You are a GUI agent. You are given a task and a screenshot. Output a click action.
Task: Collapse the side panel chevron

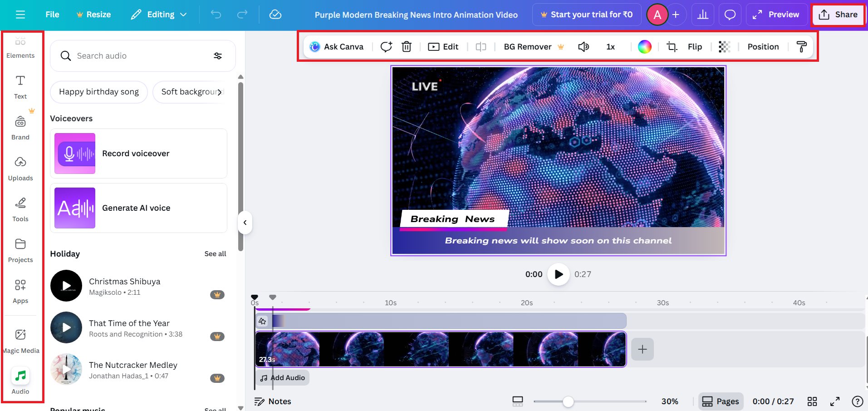point(245,223)
